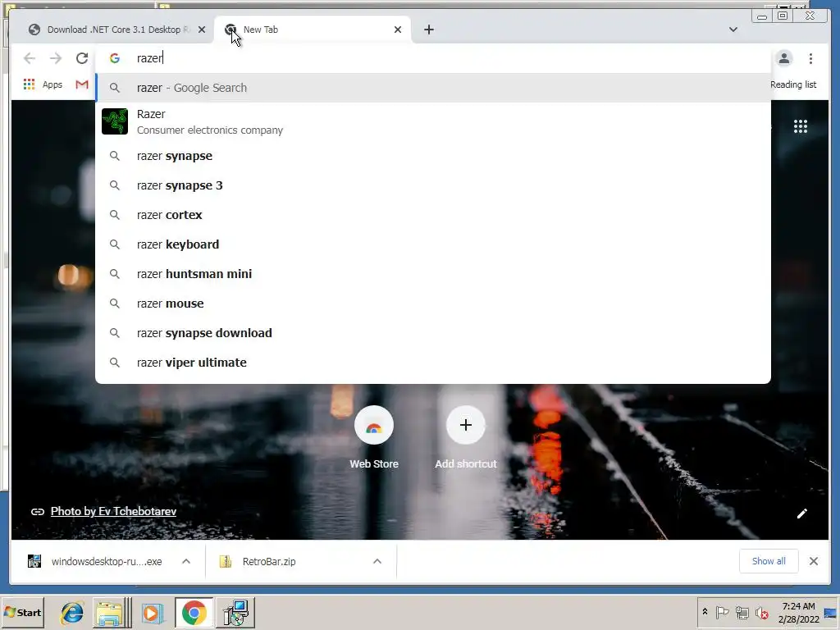
Task: Open Windows Media Player from taskbar
Action: pos(152,612)
